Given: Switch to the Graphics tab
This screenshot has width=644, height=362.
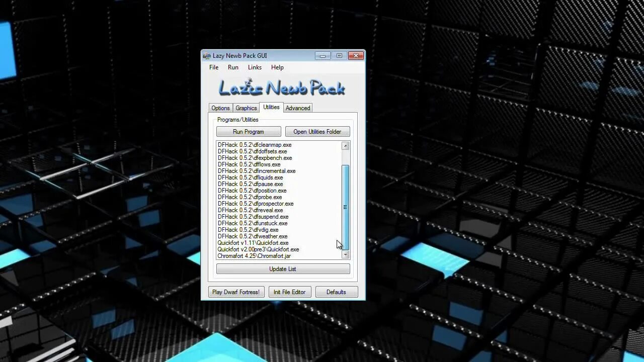Looking at the screenshot, I should 246,108.
